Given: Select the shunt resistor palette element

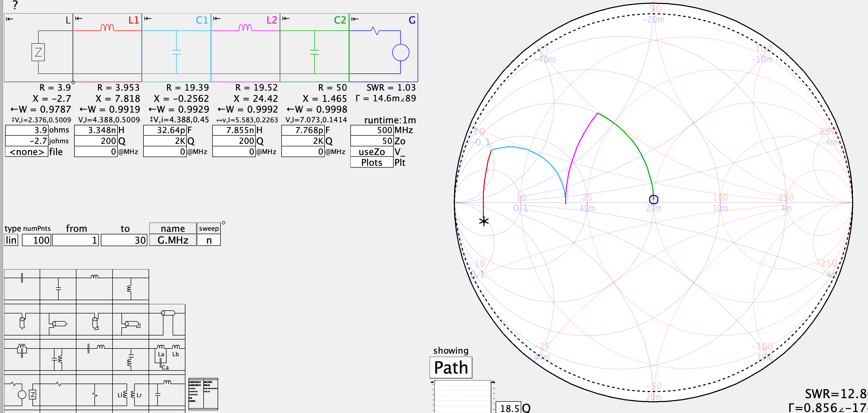Looking at the screenshot, I should 94,390.
